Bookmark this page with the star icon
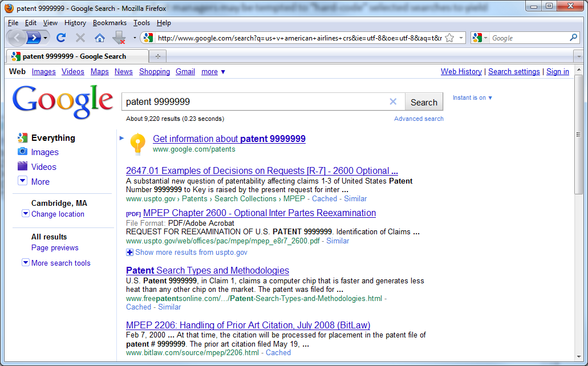 point(449,38)
